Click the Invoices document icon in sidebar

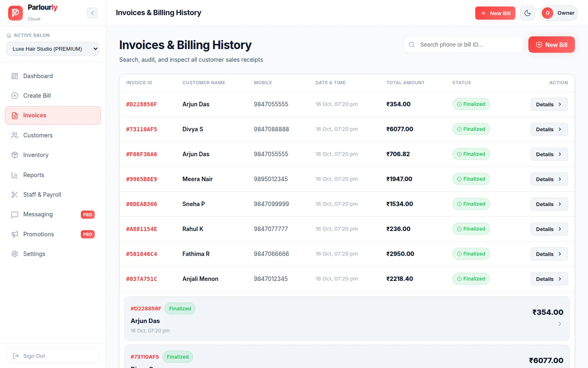coord(15,116)
